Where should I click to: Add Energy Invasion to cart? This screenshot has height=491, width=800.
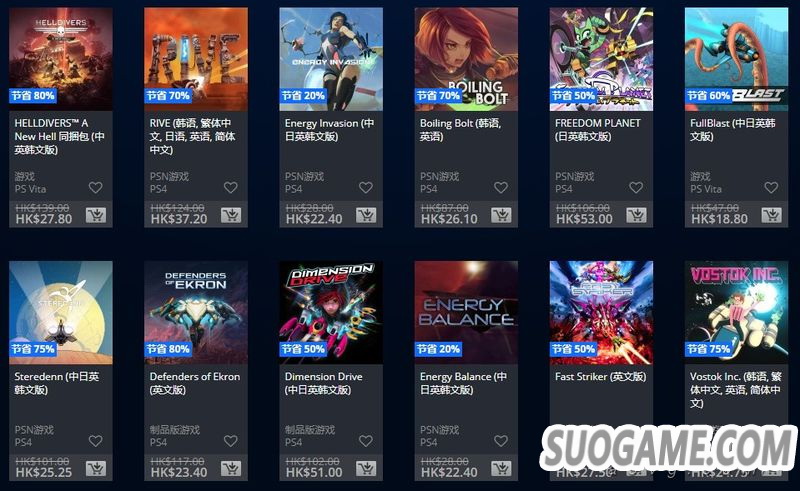point(366,215)
